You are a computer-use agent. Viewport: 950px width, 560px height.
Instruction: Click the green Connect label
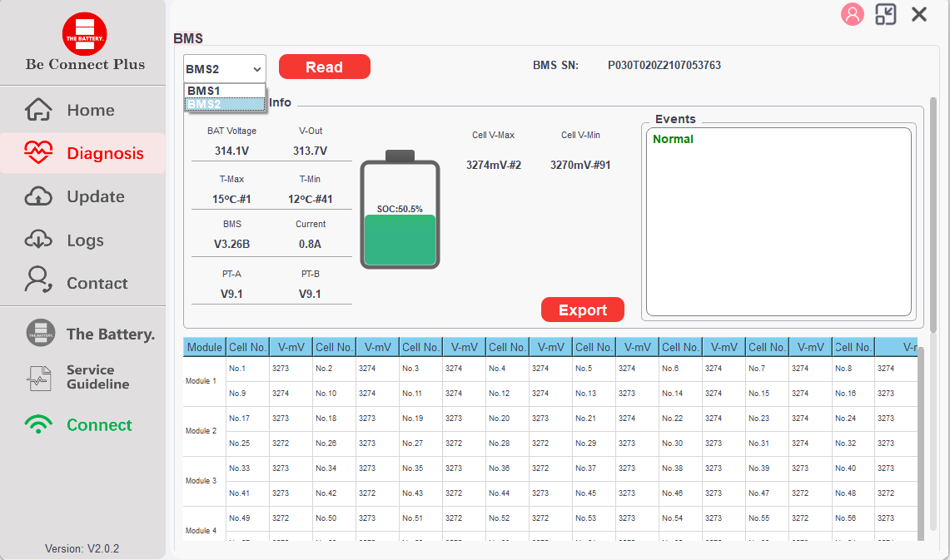[x=99, y=425]
